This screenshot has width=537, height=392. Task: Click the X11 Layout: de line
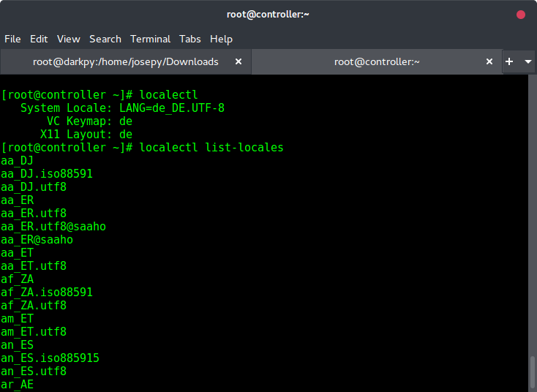pos(86,135)
